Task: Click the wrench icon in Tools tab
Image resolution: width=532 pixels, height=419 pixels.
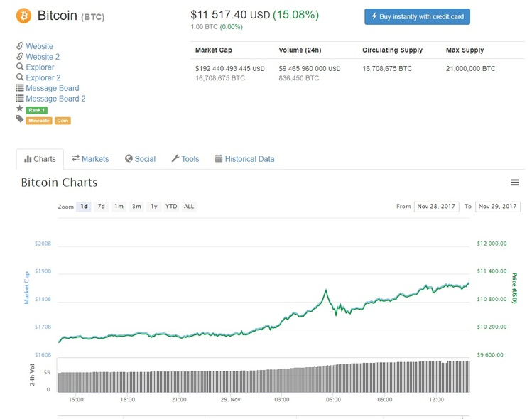Action: (175, 158)
